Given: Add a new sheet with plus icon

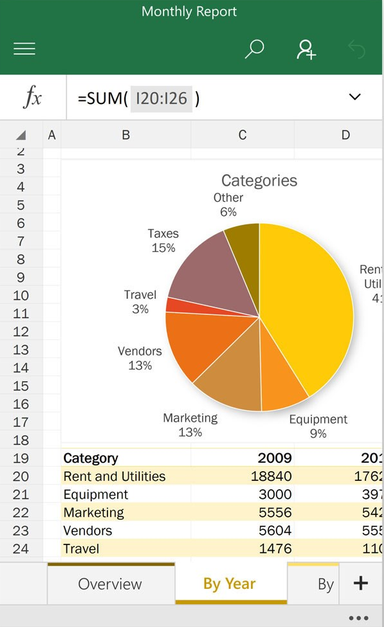Looking at the screenshot, I should (360, 583).
